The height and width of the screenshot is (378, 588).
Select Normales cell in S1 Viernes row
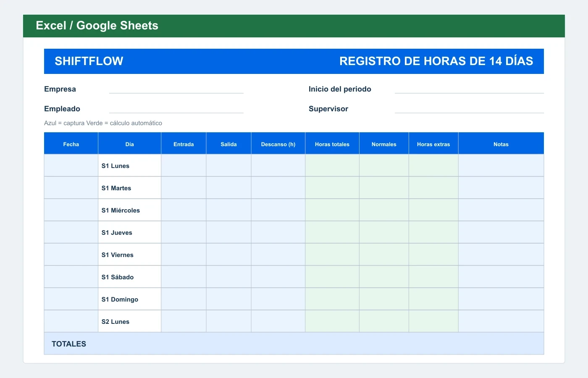coord(384,255)
